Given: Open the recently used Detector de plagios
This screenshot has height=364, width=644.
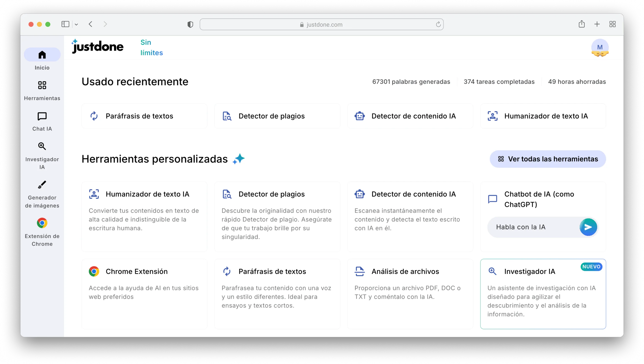Looking at the screenshot, I should point(277,116).
